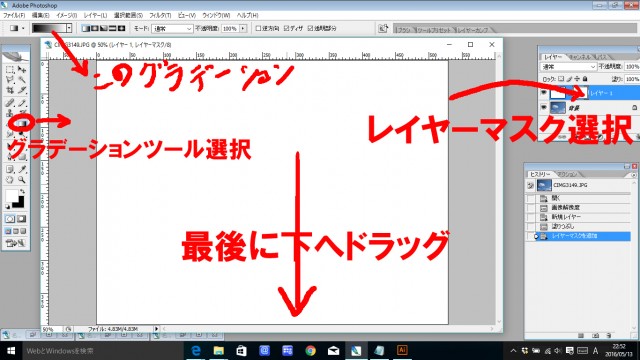Screen dimensions: 640x360
Task: Select the Crop tool
Action: click(x=10, y=90)
